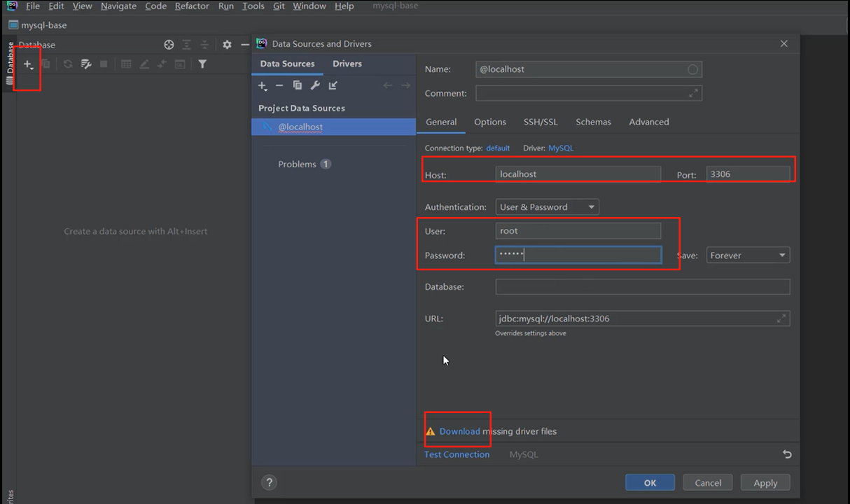
Task: Click the New (plus) icon in Database panel
Action: tap(28, 64)
